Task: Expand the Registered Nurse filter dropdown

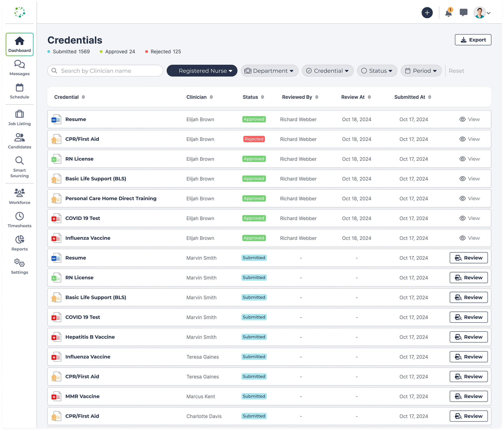Action: coord(202,71)
